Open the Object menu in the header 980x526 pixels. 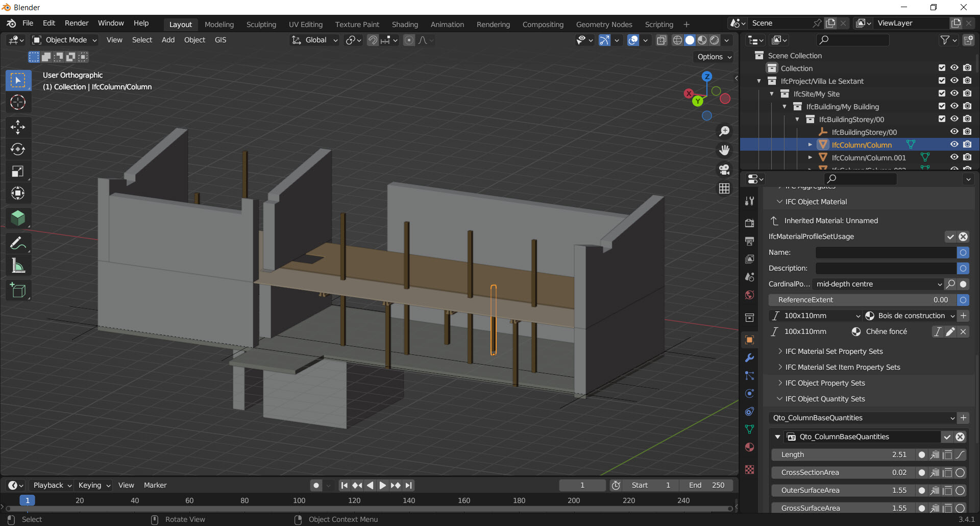pos(194,40)
